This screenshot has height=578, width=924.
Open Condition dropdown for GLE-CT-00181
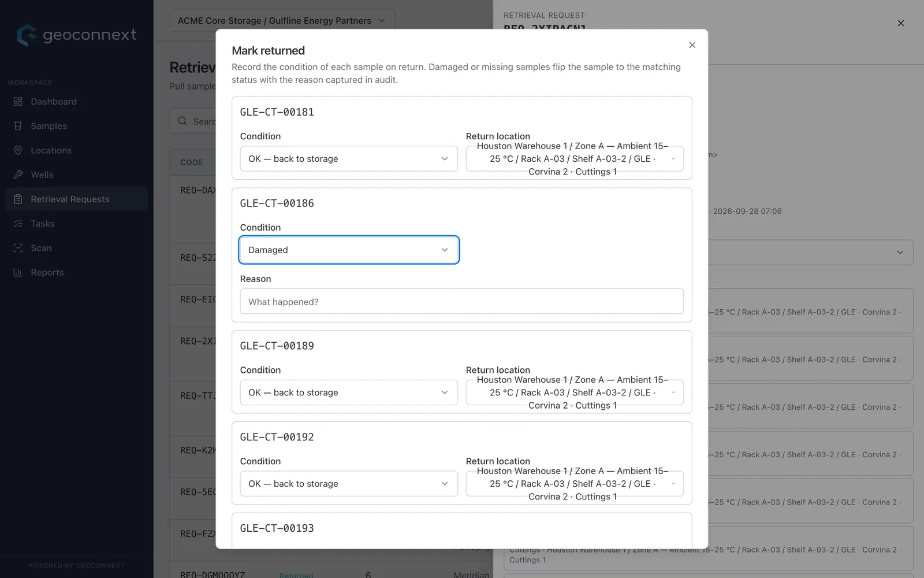pos(349,158)
